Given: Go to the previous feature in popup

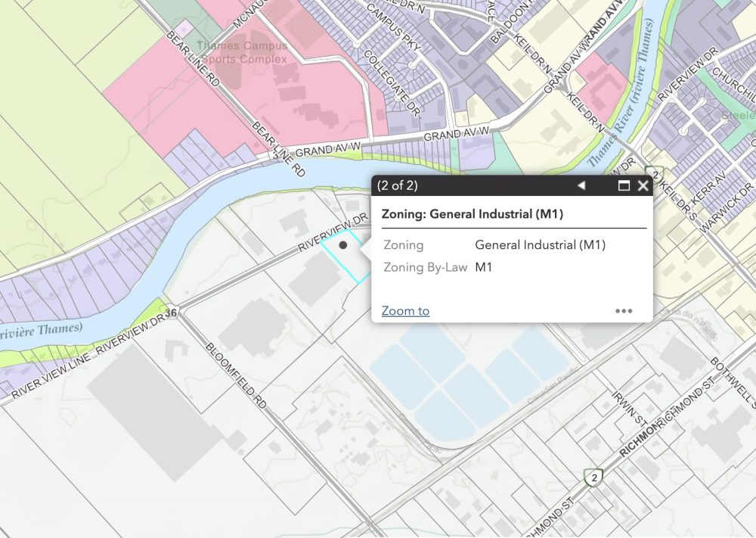Looking at the screenshot, I should point(581,186).
